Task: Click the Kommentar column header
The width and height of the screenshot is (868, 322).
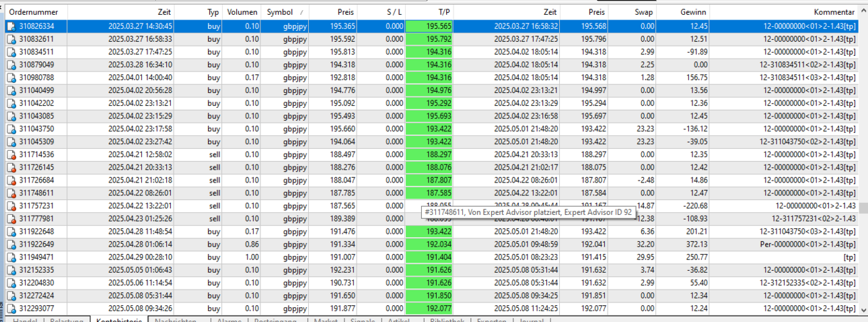Action: 784,12
